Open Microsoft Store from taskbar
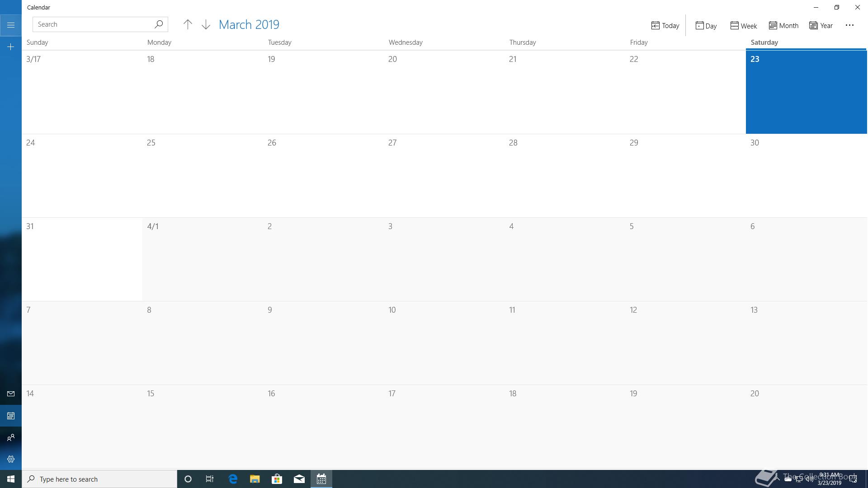The image size is (868, 488). pos(277,479)
